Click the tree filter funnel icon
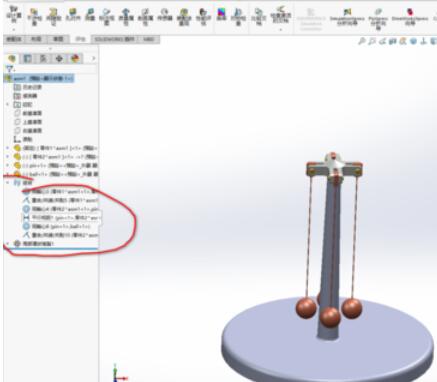Screen dimensions: 437x382 click(10, 69)
